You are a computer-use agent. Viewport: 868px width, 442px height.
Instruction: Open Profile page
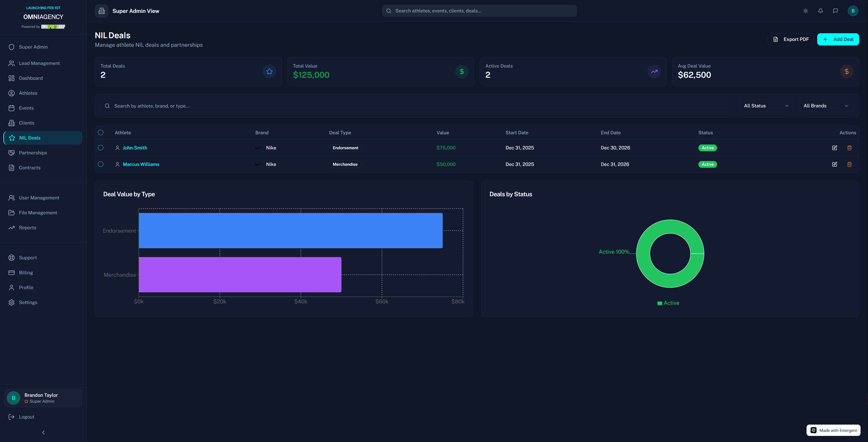point(43,287)
